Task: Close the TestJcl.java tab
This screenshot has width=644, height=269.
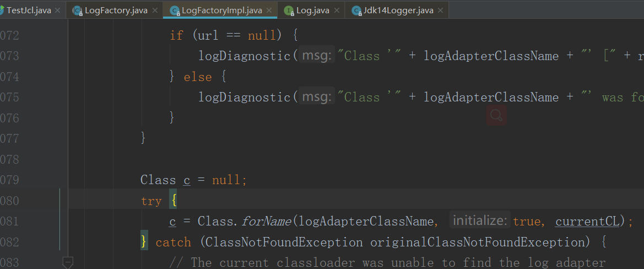Action: click(58, 10)
